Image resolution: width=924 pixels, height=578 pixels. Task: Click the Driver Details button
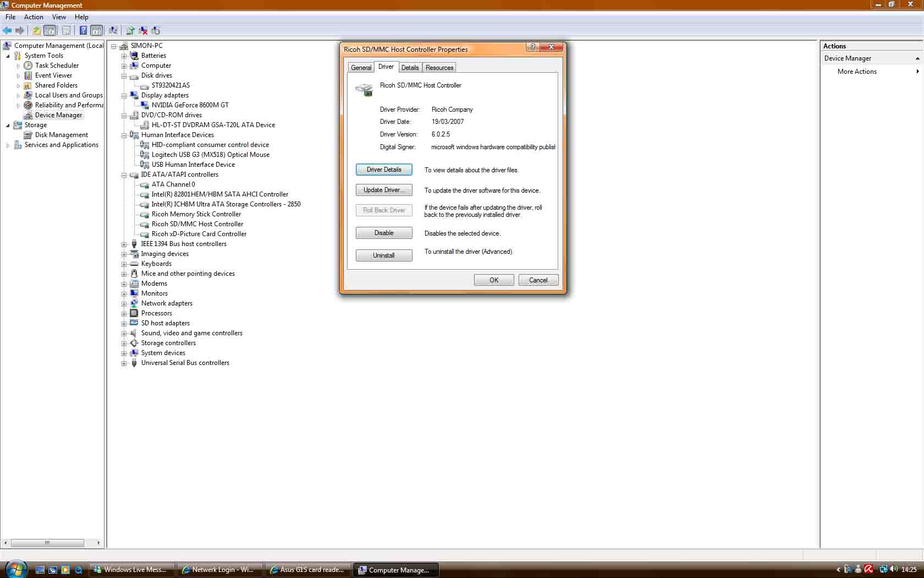pyautogui.click(x=384, y=170)
